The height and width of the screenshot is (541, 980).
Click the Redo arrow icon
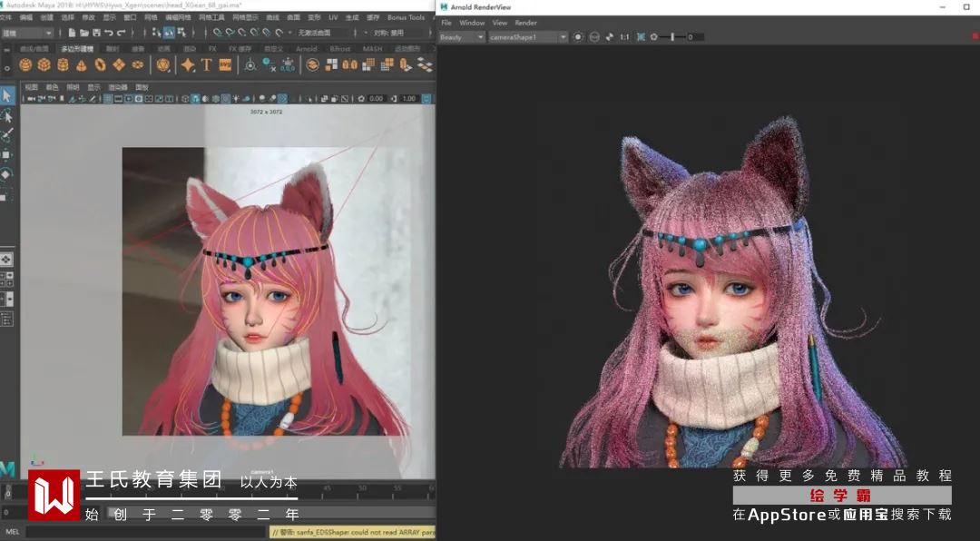122,33
